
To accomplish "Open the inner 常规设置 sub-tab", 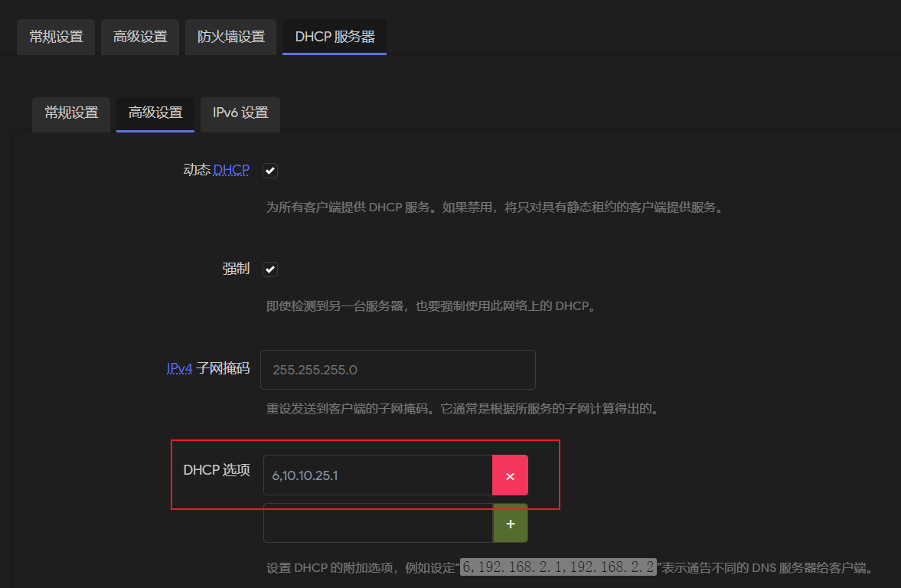I will [x=71, y=113].
